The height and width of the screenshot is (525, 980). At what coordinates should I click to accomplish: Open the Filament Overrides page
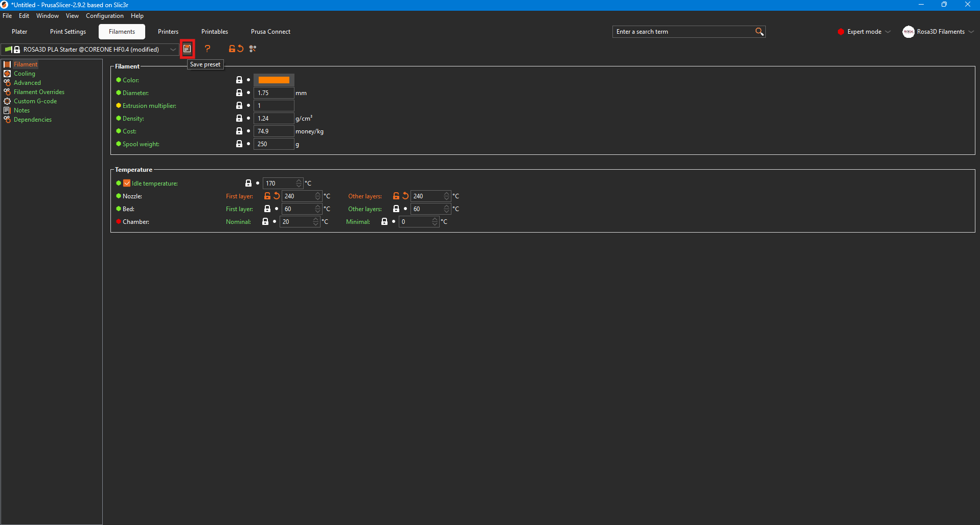[x=39, y=92]
